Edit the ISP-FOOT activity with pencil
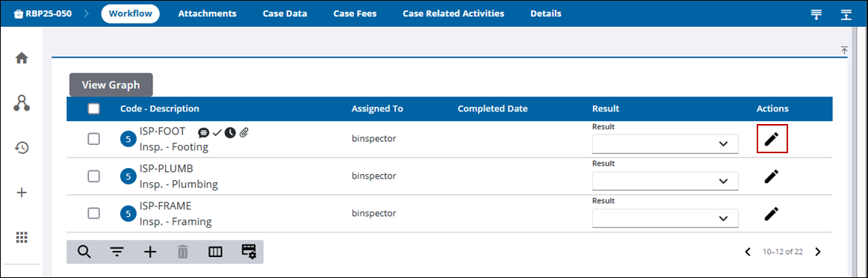The height and width of the screenshot is (278, 868). click(x=772, y=139)
